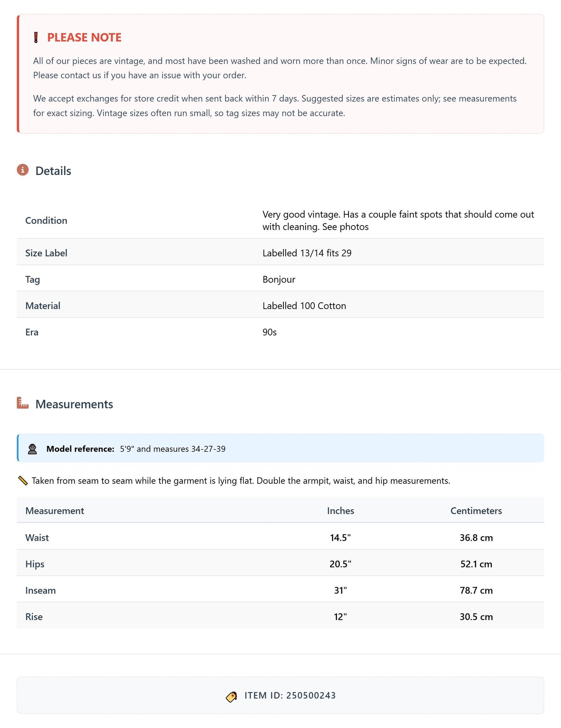This screenshot has width=561, height=728.
Task: Click the Inches column header
Action: point(340,511)
